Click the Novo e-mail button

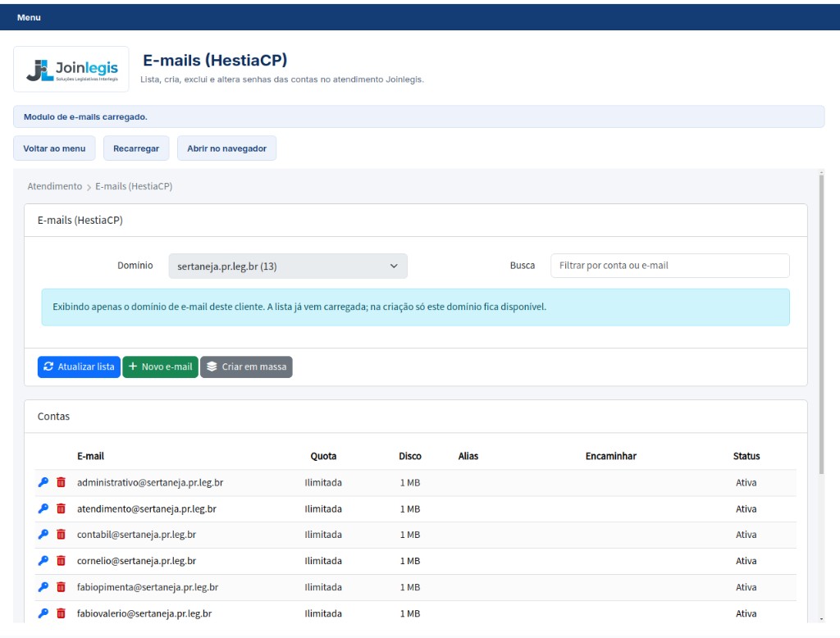160,367
